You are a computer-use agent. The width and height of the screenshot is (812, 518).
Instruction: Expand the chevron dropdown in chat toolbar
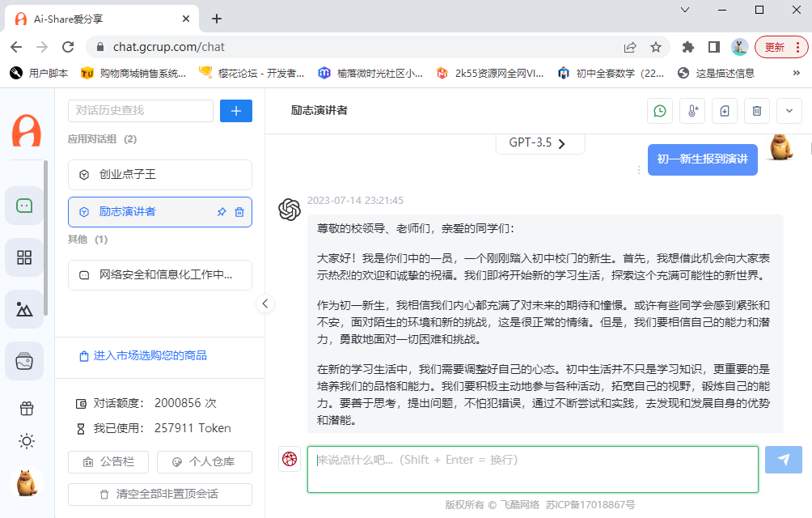(789, 111)
